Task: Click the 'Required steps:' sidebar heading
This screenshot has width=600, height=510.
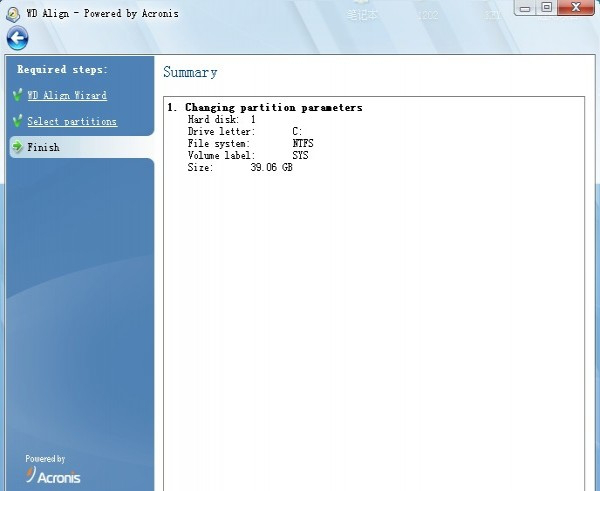Action: [x=62, y=70]
